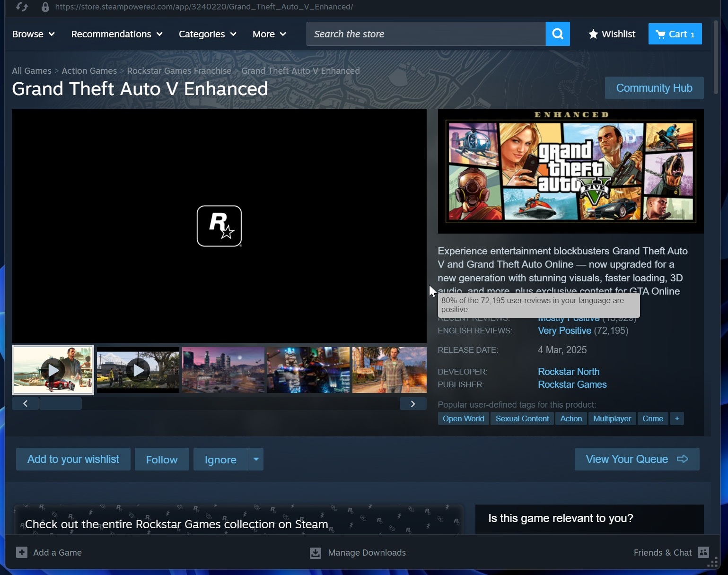Click the Crime tag
The image size is (728, 575).
click(x=653, y=418)
